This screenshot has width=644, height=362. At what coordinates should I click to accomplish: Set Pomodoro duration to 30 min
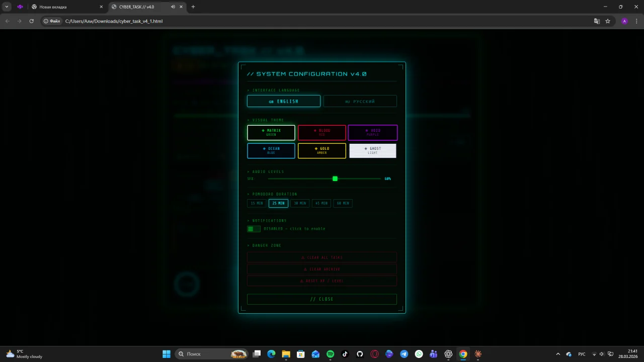[300, 203]
